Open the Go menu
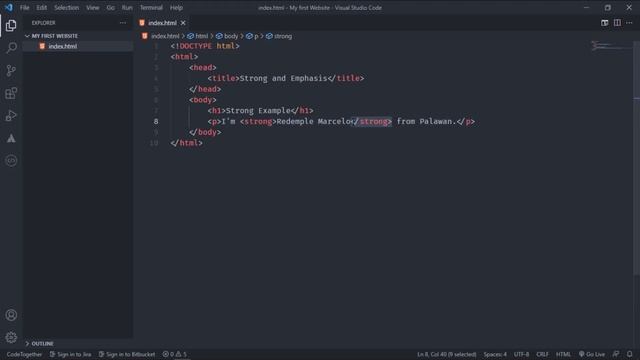This screenshot has width=640, height=360. [x=110, y=7]
